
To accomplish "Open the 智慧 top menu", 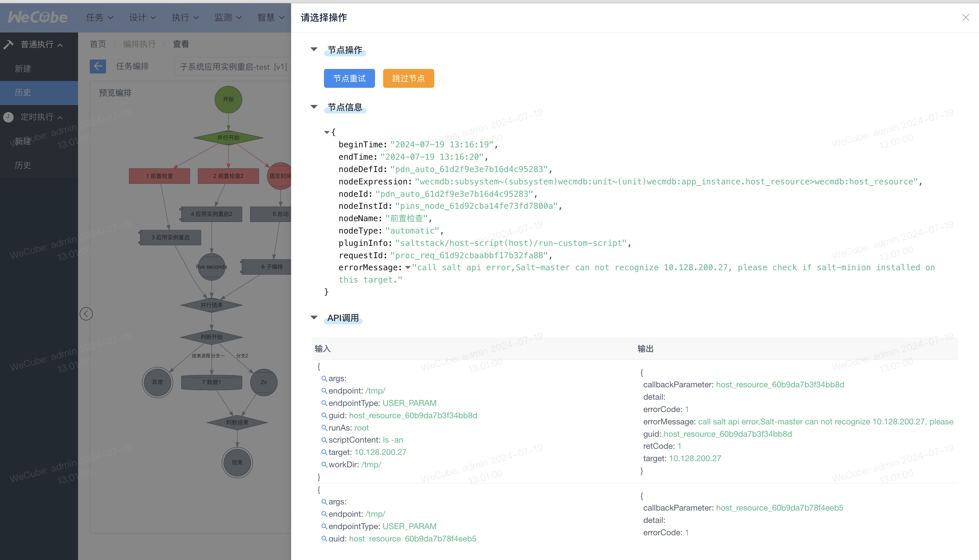I will click(x=271, y=17).
